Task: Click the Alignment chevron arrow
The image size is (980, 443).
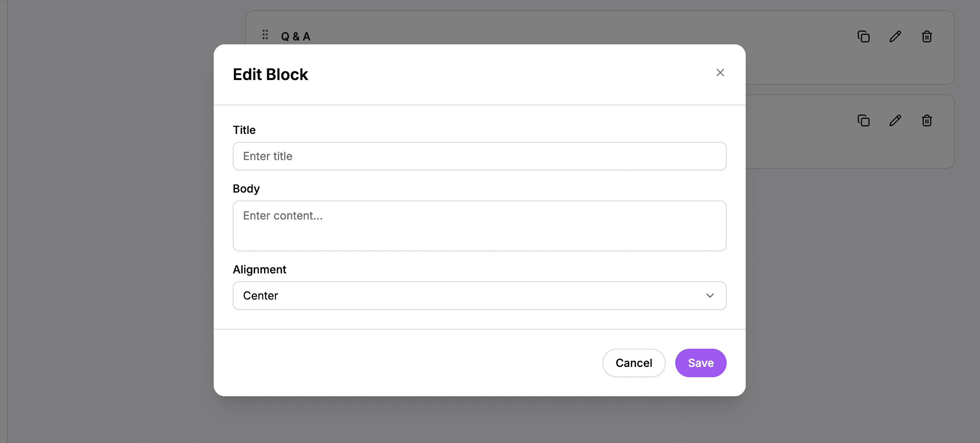Action: 710,296
